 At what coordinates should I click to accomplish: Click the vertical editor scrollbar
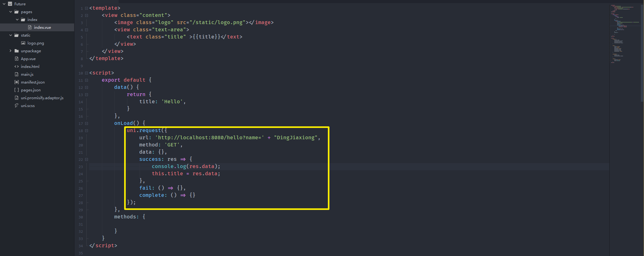coord(642,53)
